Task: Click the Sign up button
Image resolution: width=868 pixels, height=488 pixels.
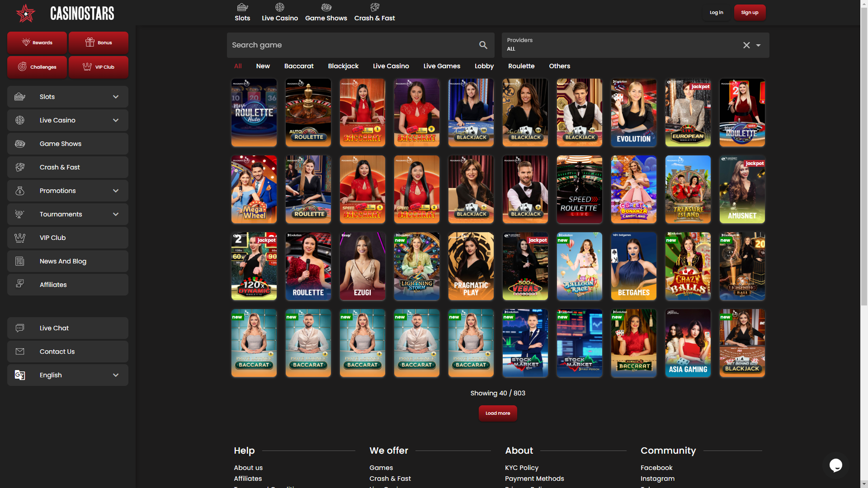Action: point(750,13)
